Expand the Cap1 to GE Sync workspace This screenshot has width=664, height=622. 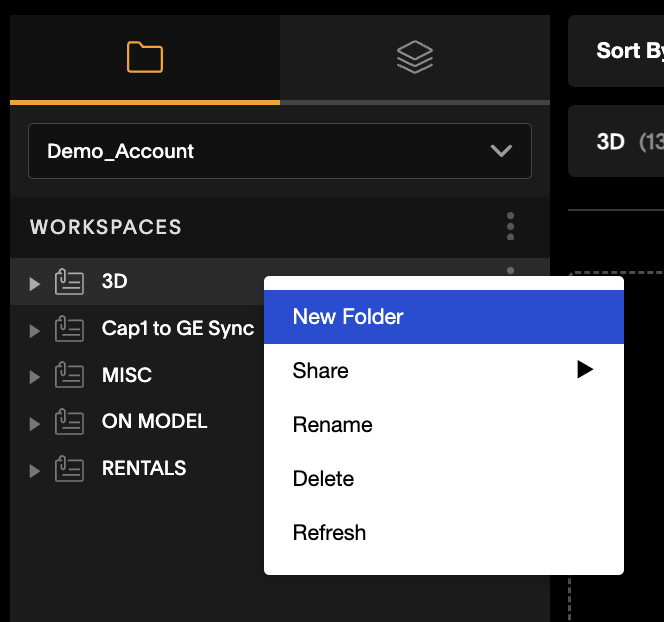point(34,330)
